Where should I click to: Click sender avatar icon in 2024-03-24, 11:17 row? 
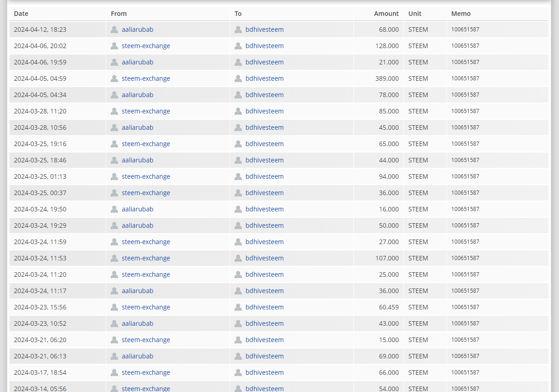click(114, 291)
